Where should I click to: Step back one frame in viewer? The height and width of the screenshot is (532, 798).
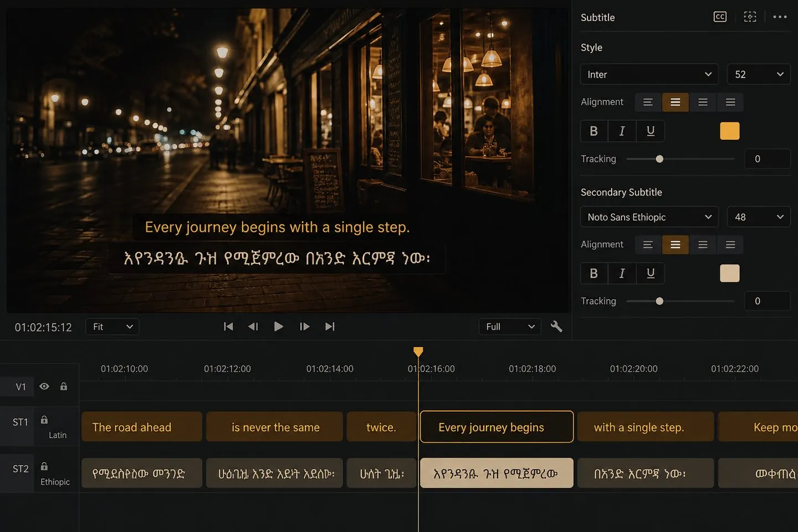tap(253, 326)
